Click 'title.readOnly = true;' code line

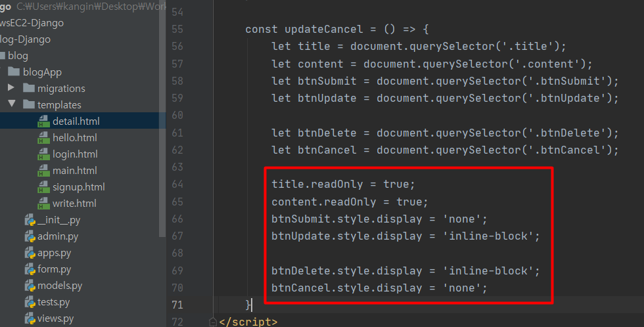pos(343,185)
